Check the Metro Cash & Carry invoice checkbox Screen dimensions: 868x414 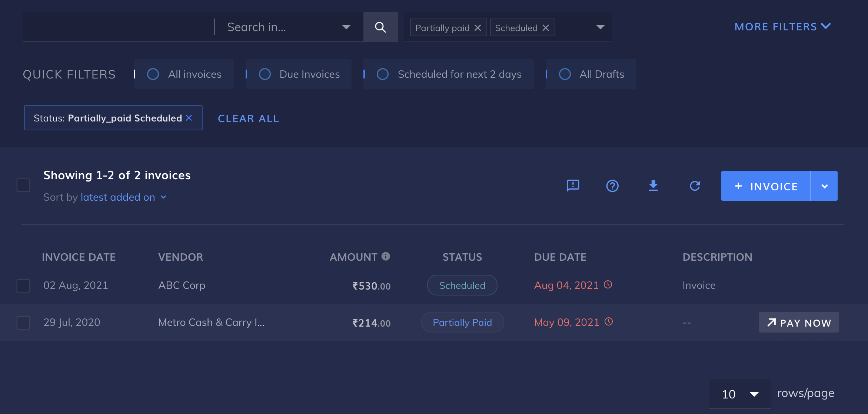(x=23, y=323)
